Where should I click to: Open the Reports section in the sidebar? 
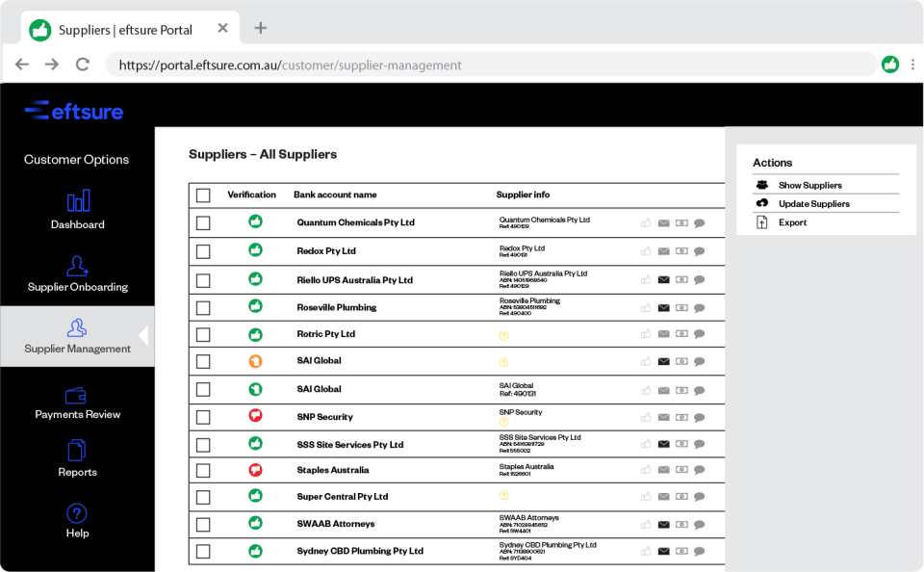tap(77, 460)
